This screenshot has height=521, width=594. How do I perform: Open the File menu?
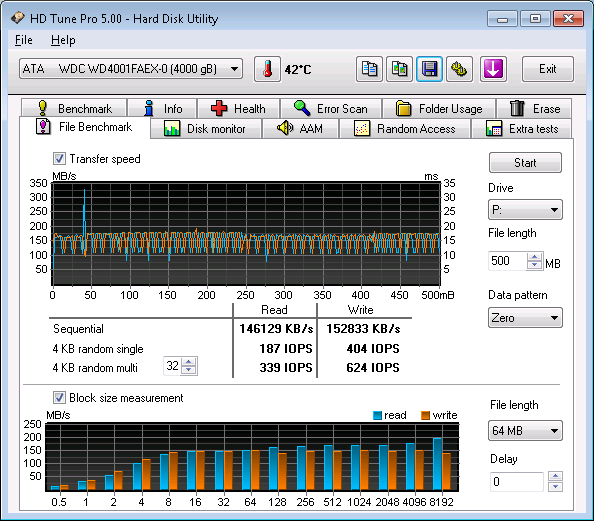coord(23,40)
